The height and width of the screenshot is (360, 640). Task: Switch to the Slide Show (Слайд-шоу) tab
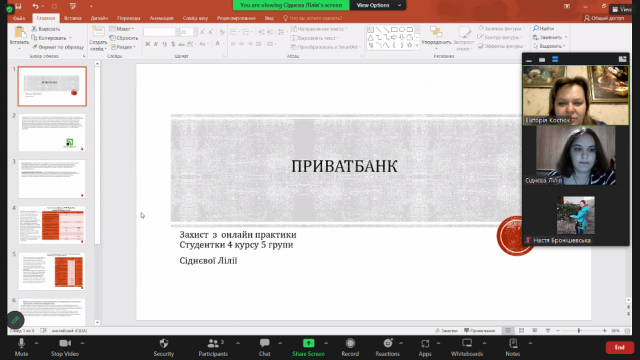click(195, 18)
